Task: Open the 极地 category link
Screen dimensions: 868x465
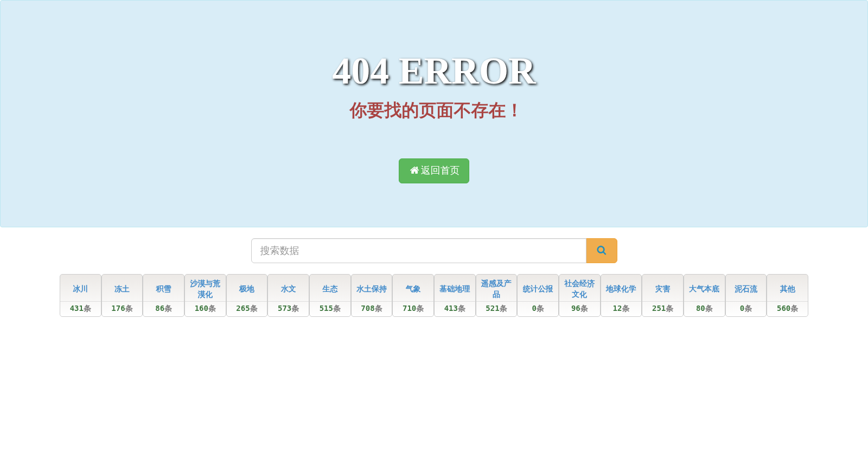Action: pos(247,289)
